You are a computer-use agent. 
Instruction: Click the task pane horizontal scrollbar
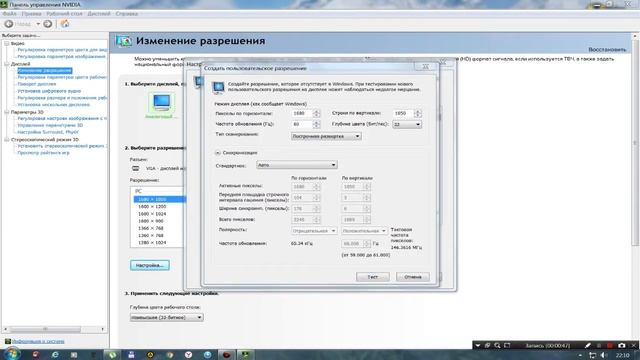tap(53, 329)
